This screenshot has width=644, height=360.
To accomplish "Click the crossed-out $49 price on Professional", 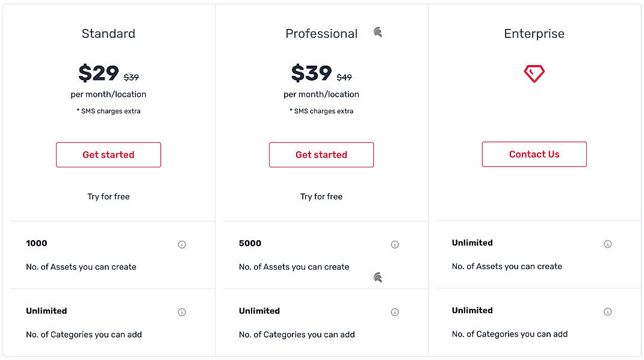I will pos(344,77).
